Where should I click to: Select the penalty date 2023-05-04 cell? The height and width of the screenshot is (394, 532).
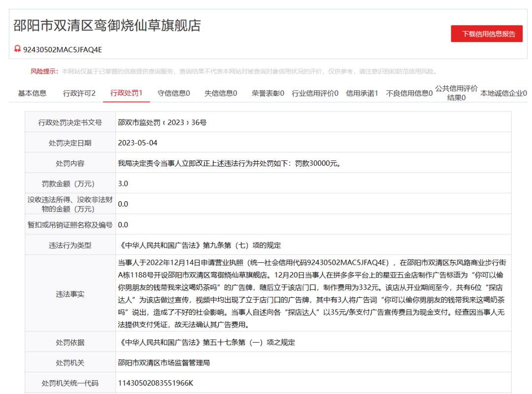(137, 142)
